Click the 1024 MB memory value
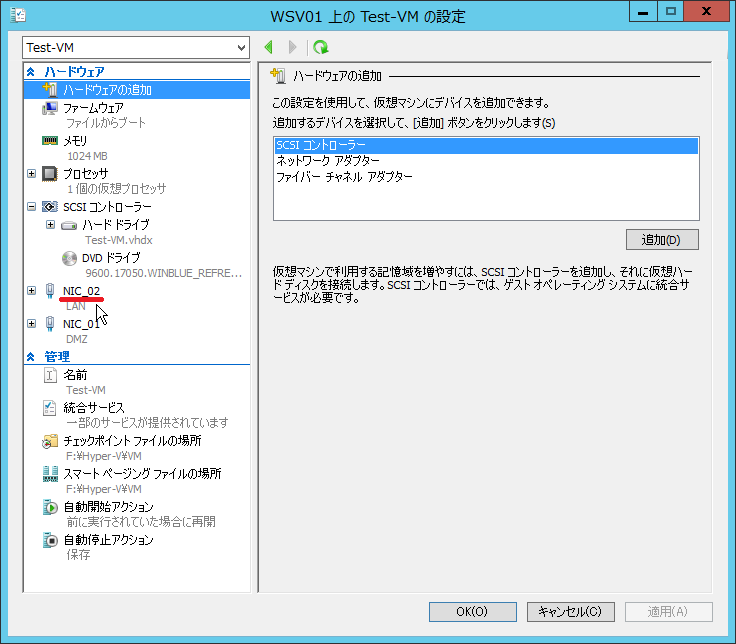This screenshot has width=736, height=644. 87,156
